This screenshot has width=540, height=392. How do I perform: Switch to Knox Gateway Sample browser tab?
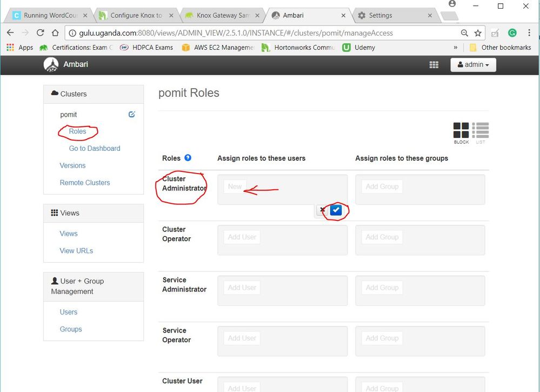(x=223, y=16)
